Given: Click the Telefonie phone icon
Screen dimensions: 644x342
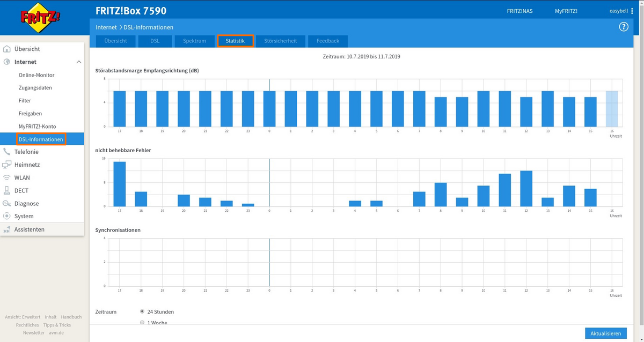Looking at the screenshot, I should tap(7, 152).
